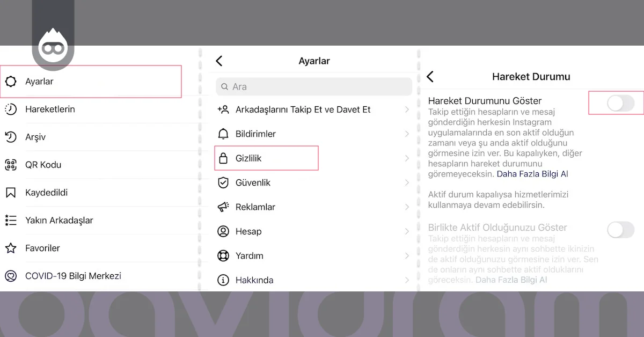This screenshot has width=644, height=337.
Task: Open Reklamlar using right chevron
Action: (x=407, y=207)
